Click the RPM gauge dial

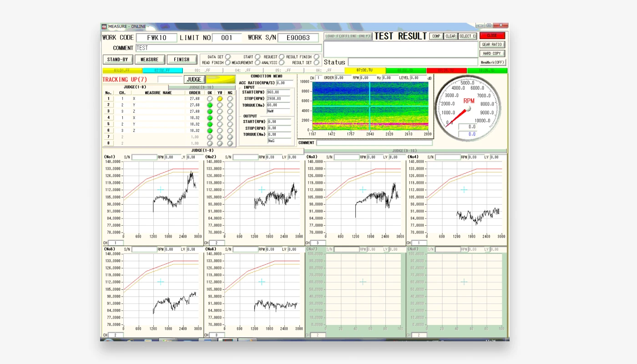point(469,107)
